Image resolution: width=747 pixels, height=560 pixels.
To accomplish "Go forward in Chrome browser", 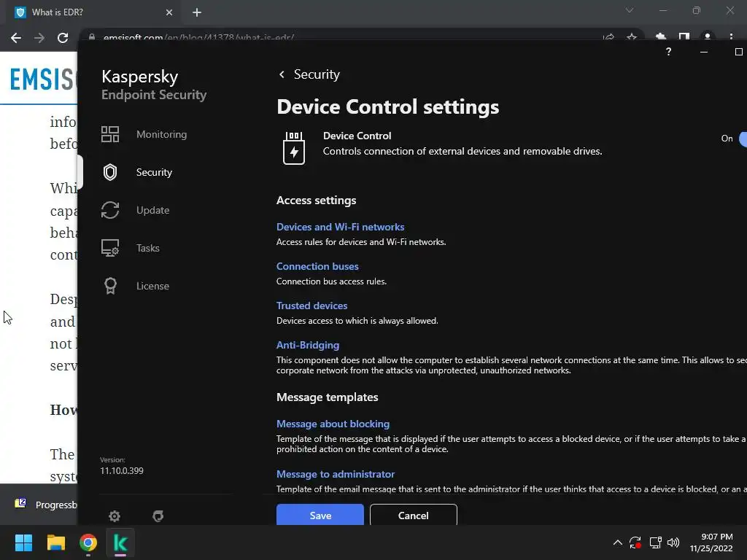I will (x=39, y=38).
